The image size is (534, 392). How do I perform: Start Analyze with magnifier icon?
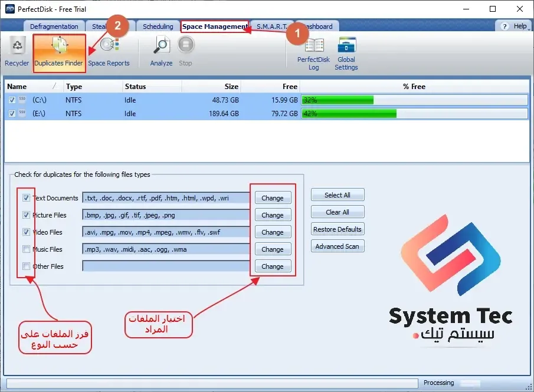(162, 52)
